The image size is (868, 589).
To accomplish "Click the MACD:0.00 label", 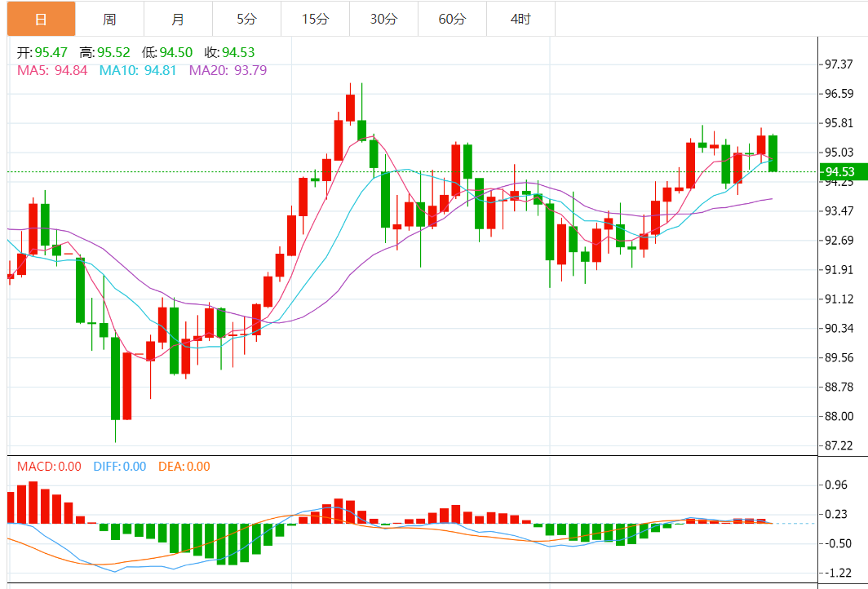I will (49, 467).
